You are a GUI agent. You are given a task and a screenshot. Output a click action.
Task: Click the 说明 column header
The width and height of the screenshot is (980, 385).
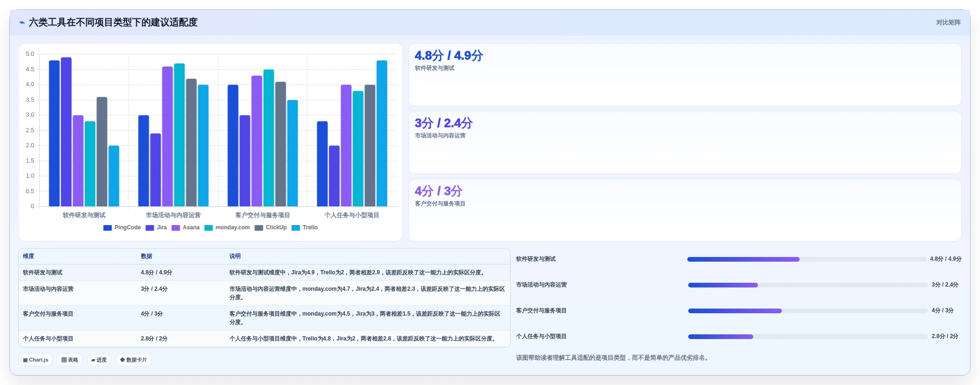click(235, 257)
